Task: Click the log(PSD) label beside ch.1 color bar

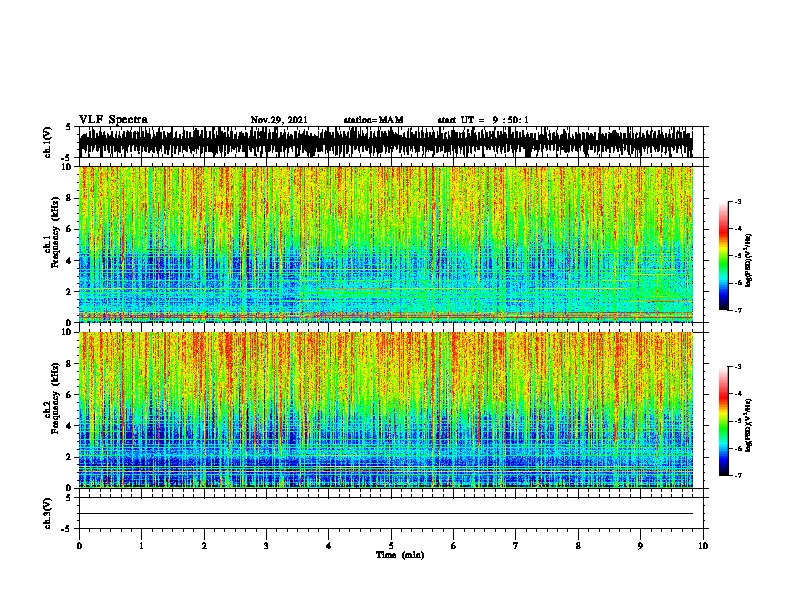Action: (x=748, y=260)
